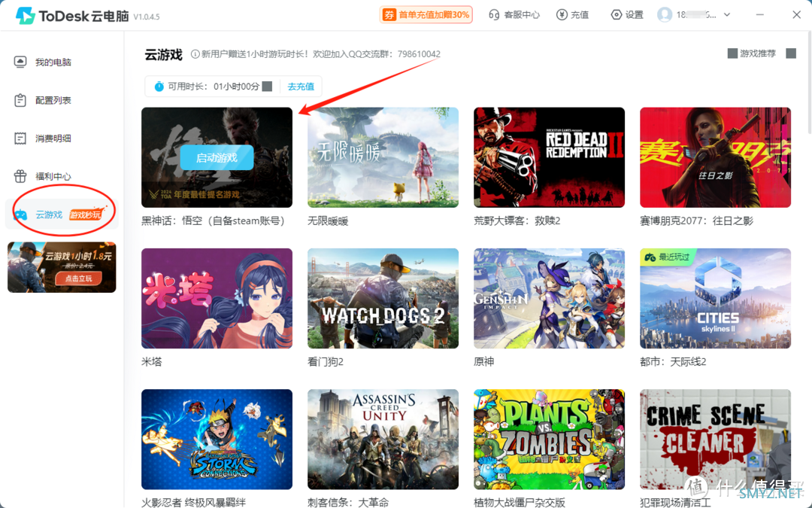Click the 充值 yen coin icon
Viewport: 812px width, 508px height.
pyautogui.click(x=562, y=15)
